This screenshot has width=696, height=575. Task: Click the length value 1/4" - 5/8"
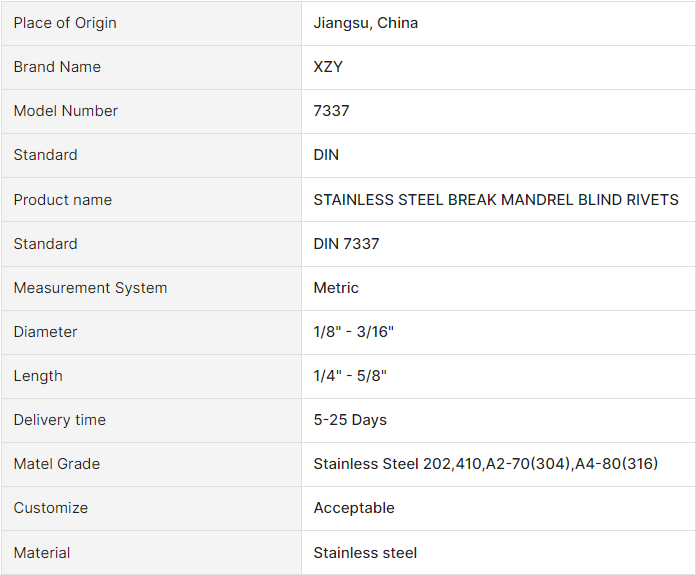click(x=350, y=376)
